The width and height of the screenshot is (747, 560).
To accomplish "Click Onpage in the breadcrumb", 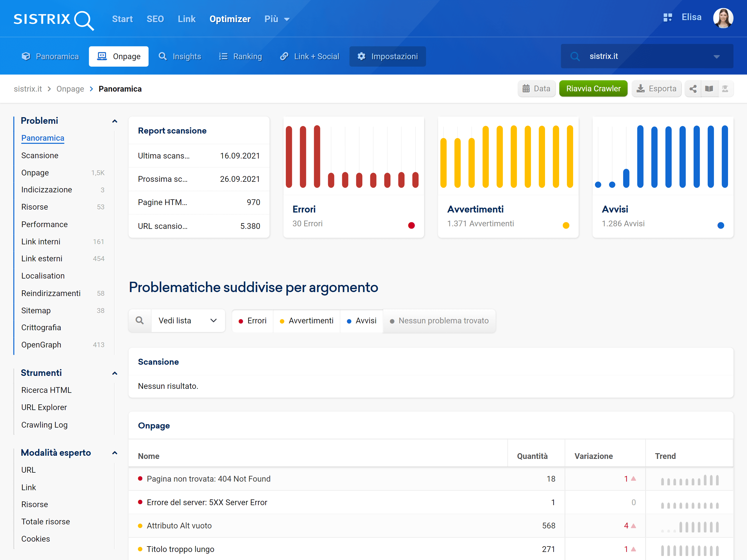I will [x=70, y=89].
